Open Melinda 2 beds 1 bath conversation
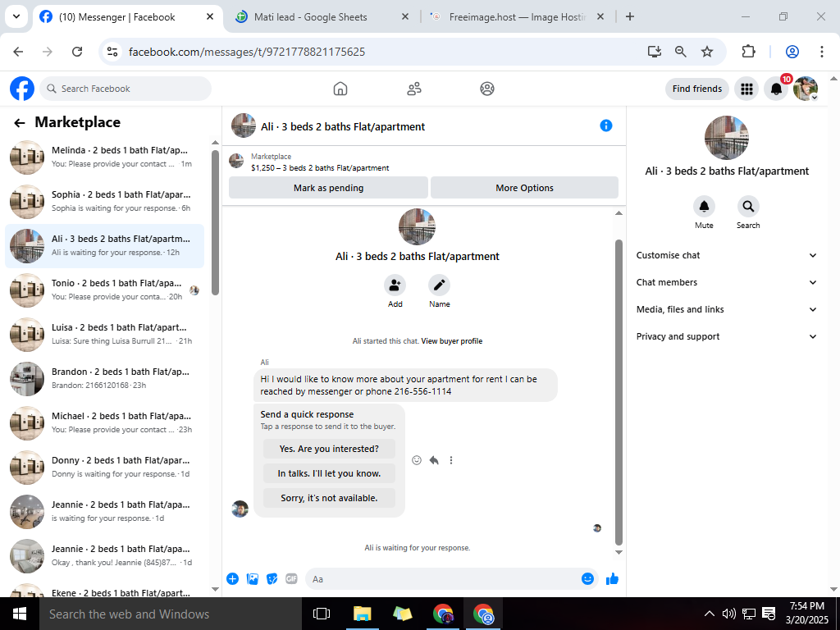 104,157
